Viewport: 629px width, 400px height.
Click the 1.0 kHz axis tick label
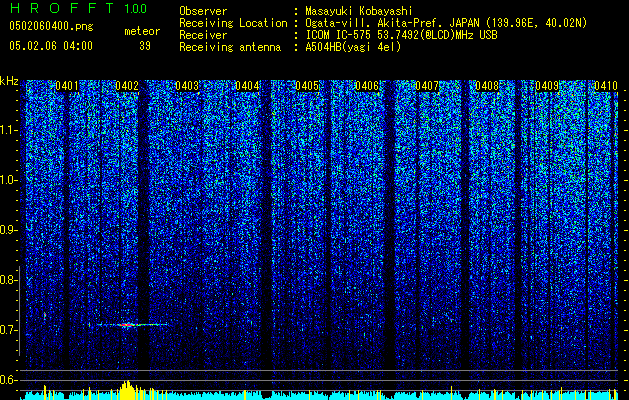[9, 181]
